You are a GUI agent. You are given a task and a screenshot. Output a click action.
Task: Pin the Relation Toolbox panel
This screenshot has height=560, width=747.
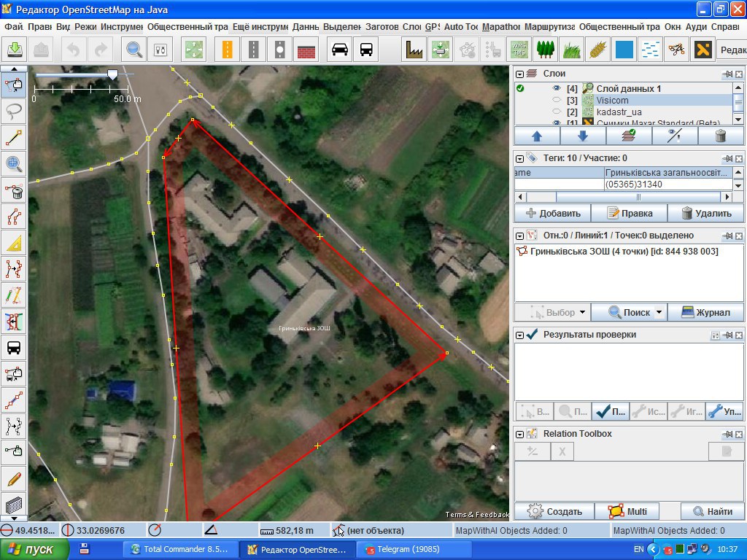point(727,435)
